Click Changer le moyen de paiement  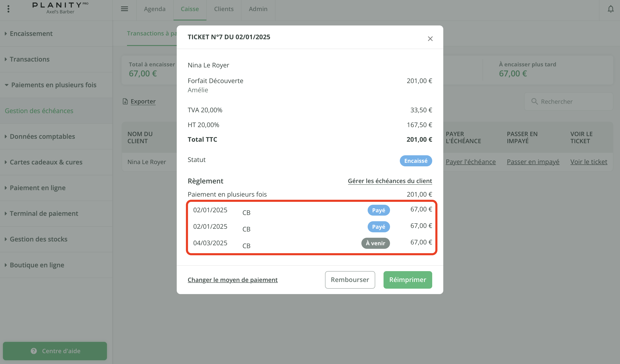[x=232, y=280]
